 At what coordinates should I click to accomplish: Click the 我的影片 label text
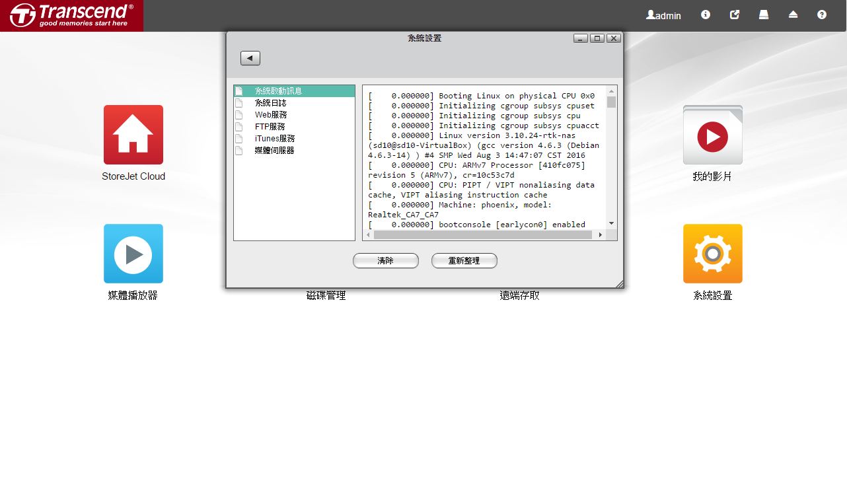(x=712, y=177)
